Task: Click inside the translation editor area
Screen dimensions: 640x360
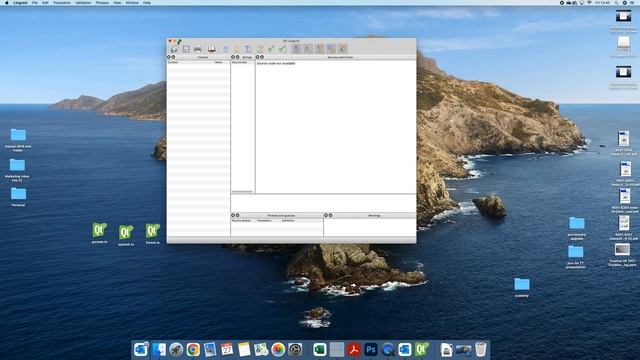Action: 323,203
